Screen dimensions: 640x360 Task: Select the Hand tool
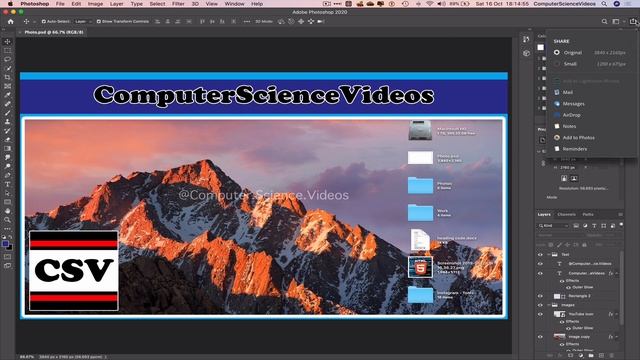tap(7, 211)
